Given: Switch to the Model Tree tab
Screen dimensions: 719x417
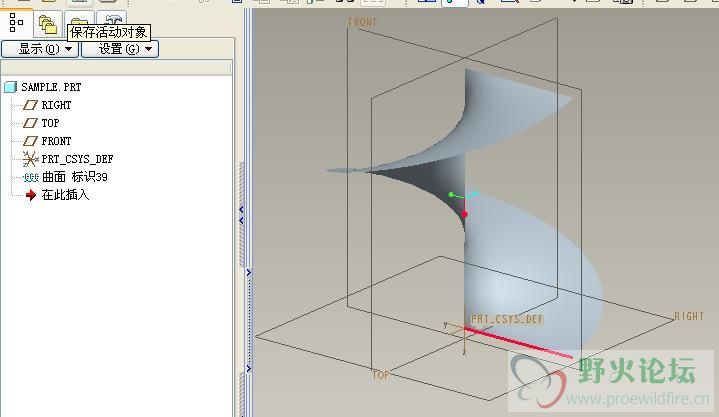Looking at the screenshot, I should 16,20.
